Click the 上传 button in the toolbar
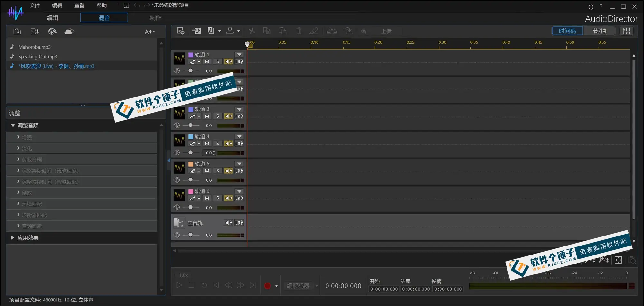644x306 pixels. coord(386,31)
